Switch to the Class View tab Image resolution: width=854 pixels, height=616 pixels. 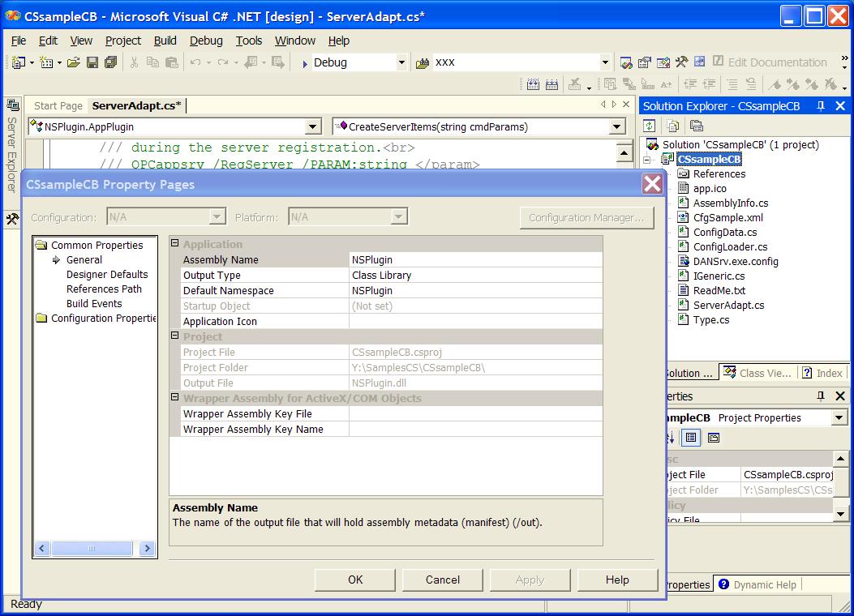pyautogui.click(x=757, y=373)
